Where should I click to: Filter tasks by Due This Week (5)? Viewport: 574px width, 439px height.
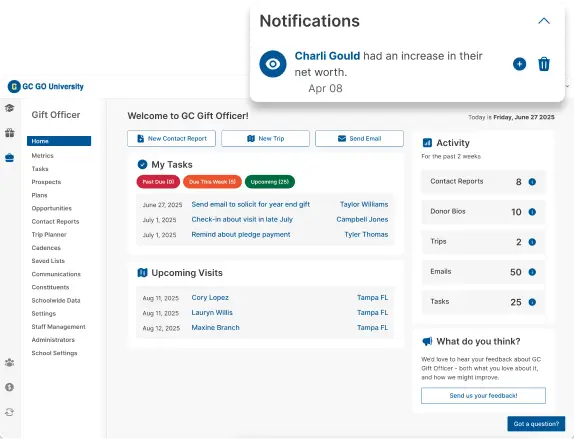(x=212, y=182)
